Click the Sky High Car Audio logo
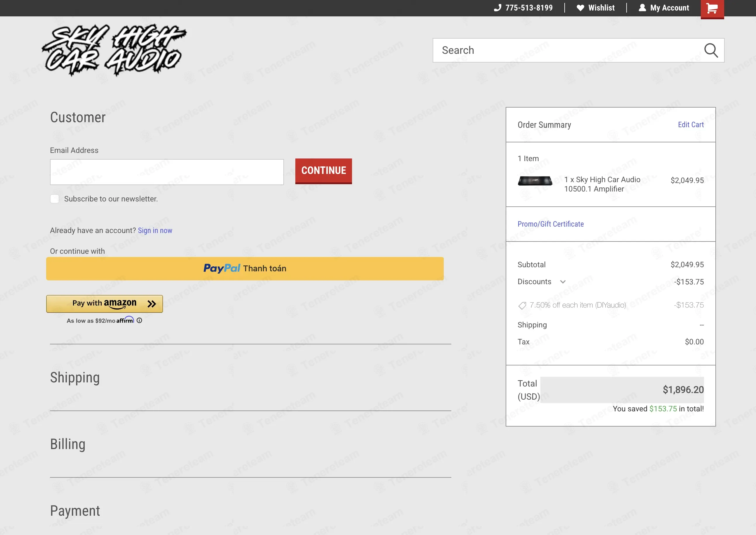The image size is (756, 535). [114, 50]
